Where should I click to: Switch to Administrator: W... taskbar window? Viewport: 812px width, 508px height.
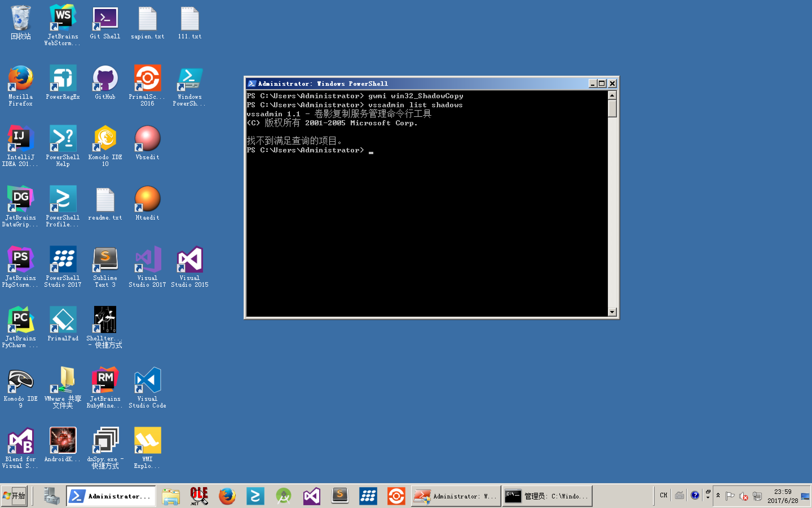456,496
